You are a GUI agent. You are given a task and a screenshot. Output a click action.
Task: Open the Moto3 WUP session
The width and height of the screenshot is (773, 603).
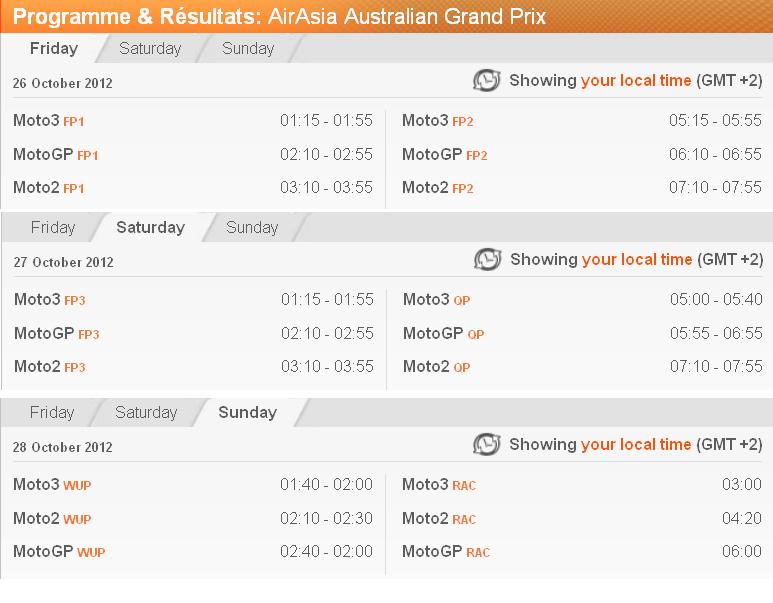click(52, 484)
